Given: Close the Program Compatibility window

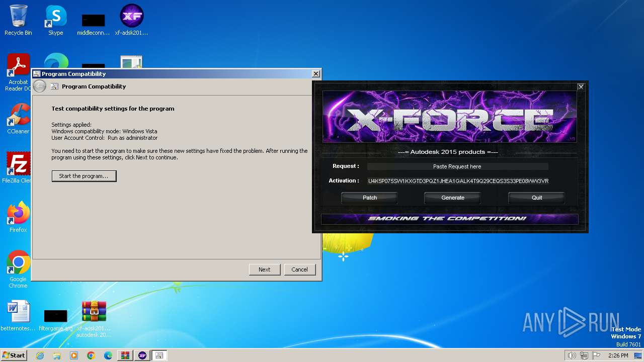Looking at the screenshot, I should (316, 74).
